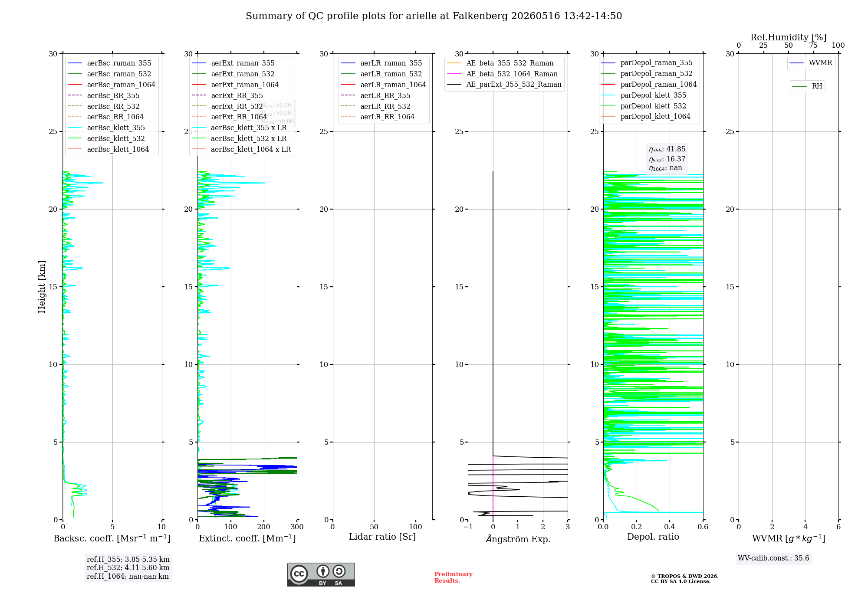Click the SA share-alike icon

pos(339,571)
